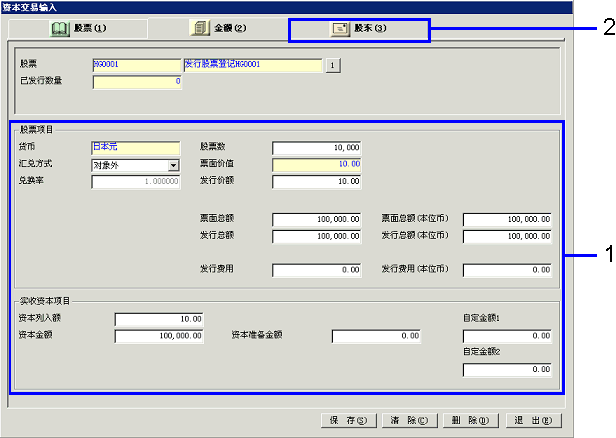Click the 票面价值 field
This screenshot has height=438, width=616.
tap(316, 165)
